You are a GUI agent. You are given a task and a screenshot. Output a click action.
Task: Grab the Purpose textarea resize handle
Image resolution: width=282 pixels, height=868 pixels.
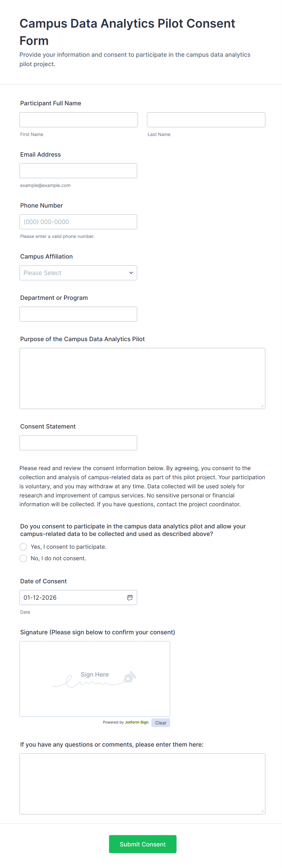262,406
